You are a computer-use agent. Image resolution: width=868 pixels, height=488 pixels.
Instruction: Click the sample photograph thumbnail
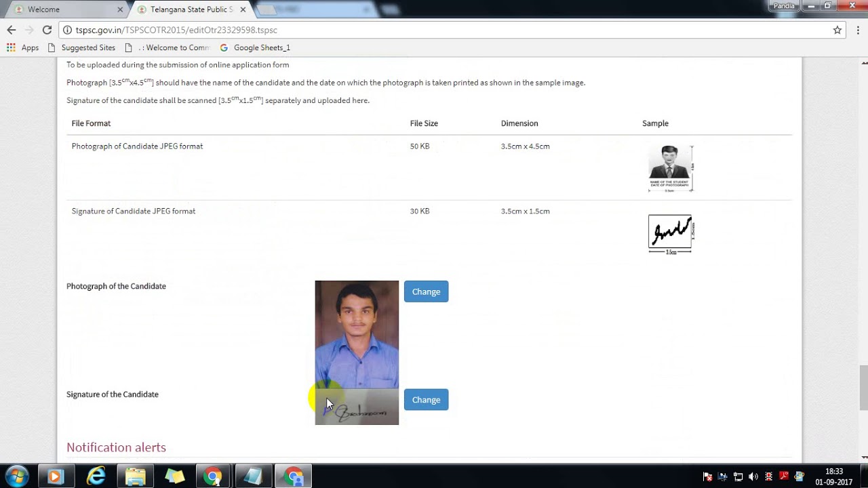coord(670,169)
